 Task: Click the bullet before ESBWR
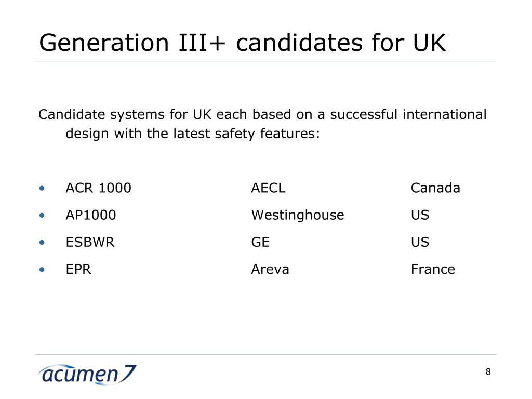tap(42, 242)
